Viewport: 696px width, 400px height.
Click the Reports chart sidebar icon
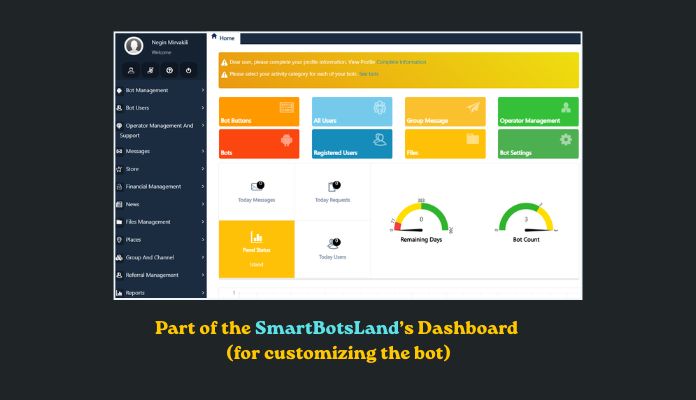tap(119, 293)
